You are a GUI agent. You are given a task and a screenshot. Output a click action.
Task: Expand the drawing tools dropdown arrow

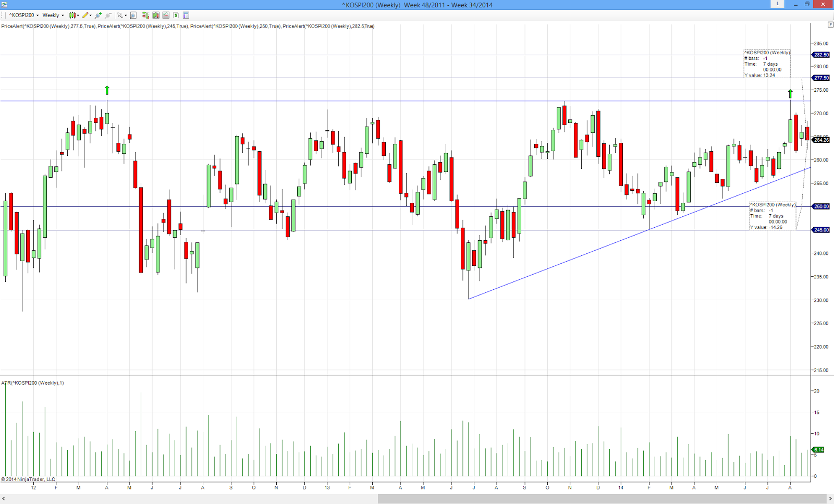(91, 15)
